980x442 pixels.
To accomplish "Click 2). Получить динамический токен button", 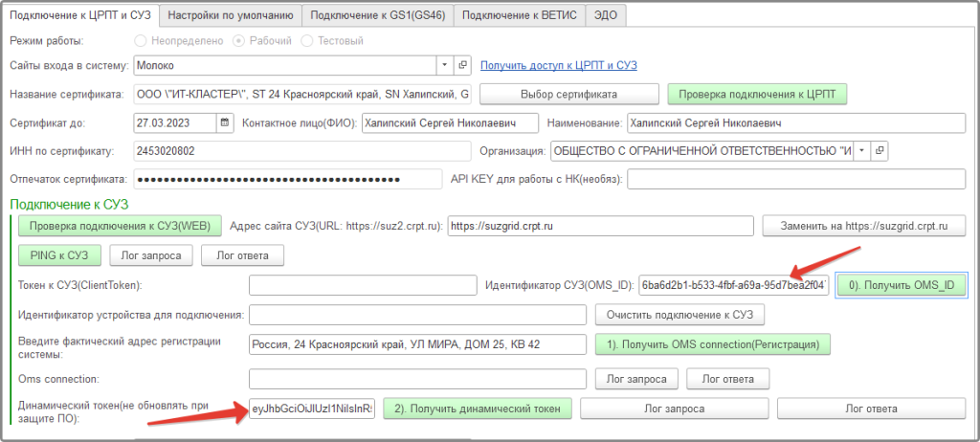I will [x=478, y=409].
